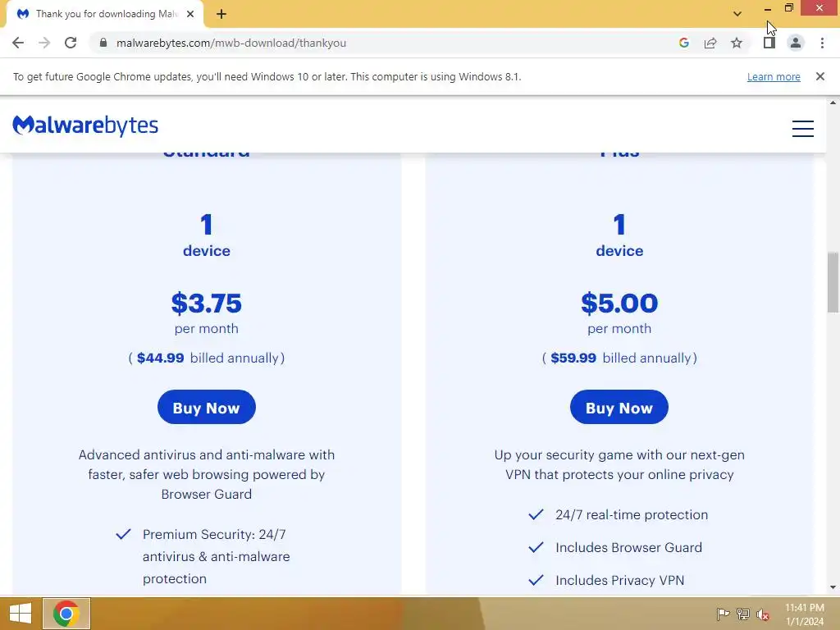Close the Malwarebytes download tab
This screenshot has height=630, width=840.
(x=190, y=14)
